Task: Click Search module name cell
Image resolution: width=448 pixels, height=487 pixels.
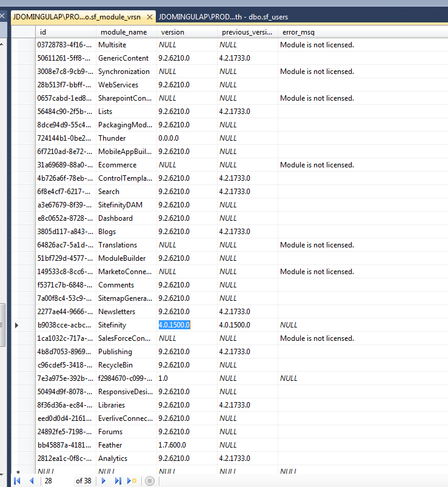Action: [x=126, y=192]
